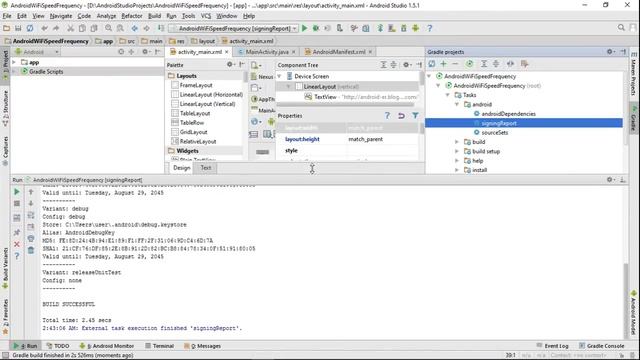Toggle the Properties filter funnel icon
640x360 pixels.
tap(415, 116)
